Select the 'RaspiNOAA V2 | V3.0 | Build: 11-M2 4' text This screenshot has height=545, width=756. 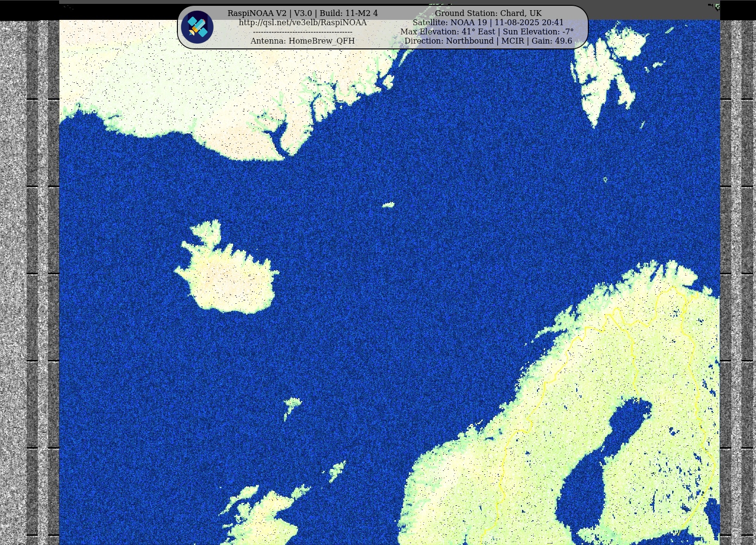(x=302, y=14)
